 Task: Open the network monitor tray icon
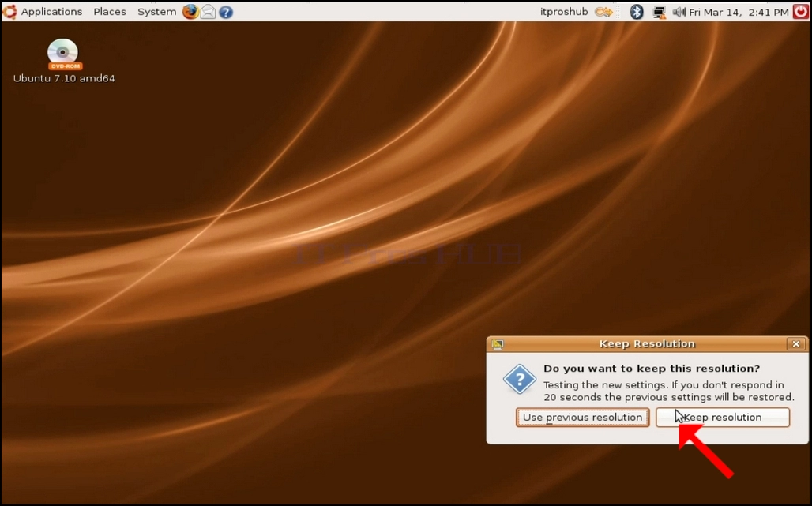click(x=659, y=11)
